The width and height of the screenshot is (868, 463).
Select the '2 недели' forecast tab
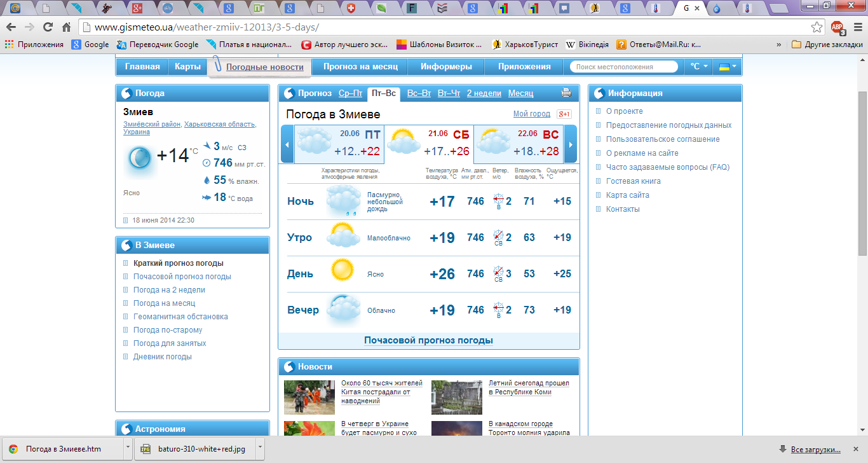pyautogui.click(x=484, y=93)
